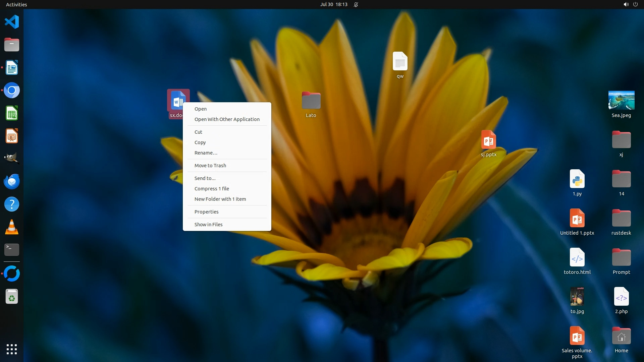The width and height of the screenshot is (644, 362).
Task: Launch Thunderbird mail from dock
Action: (12, 181)
